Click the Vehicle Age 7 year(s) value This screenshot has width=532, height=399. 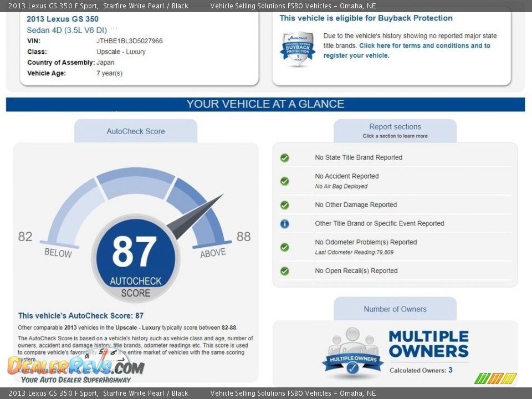pyautogui.click(x=109, y=73)
